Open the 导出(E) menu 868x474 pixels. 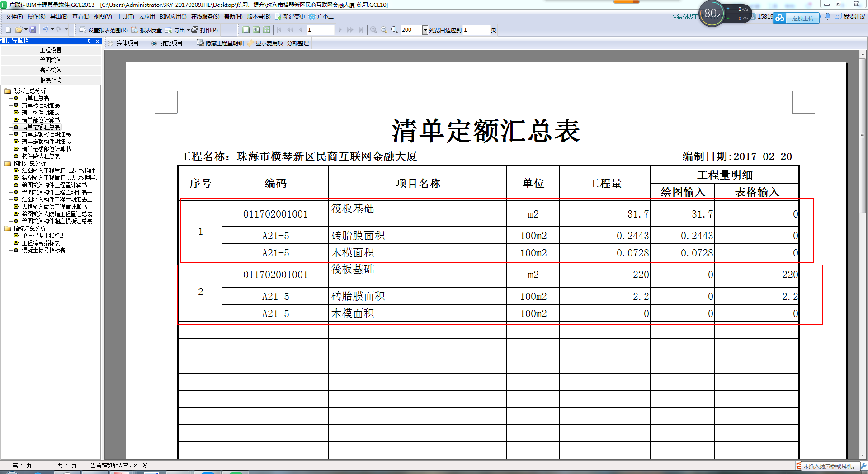(x=59, y=17)
